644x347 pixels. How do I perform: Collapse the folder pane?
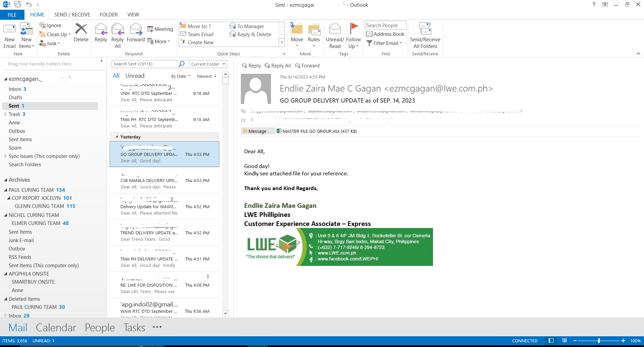point(102,61)
